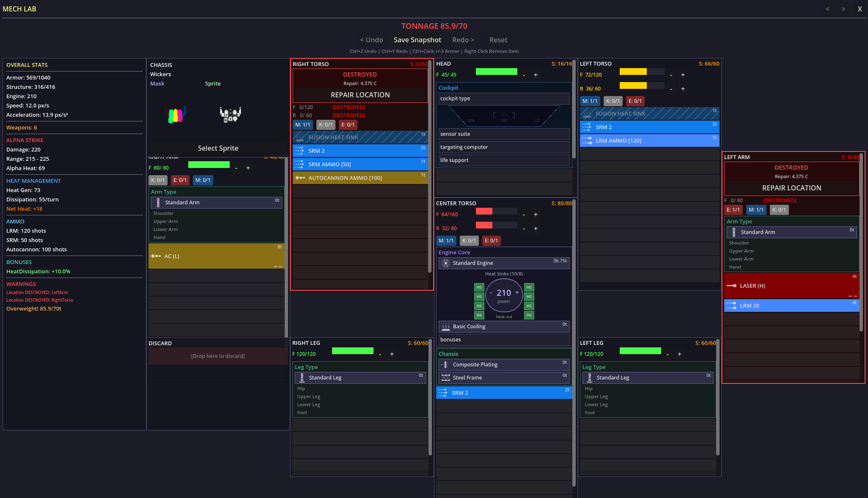Viewport: 868px width, 498px height.
Task: Click Autocannon Ammo [100] icon in right torso
Action: point(300,178)
